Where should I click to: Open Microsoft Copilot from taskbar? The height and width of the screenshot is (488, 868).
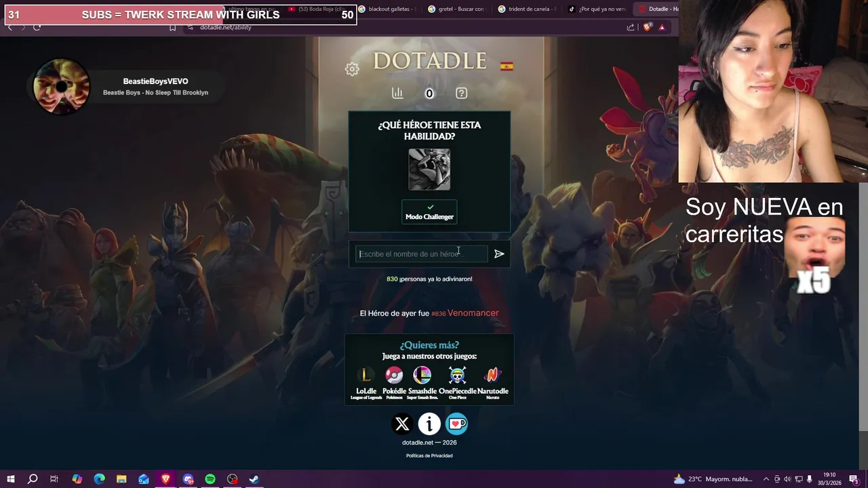click(x=77, y=479)
